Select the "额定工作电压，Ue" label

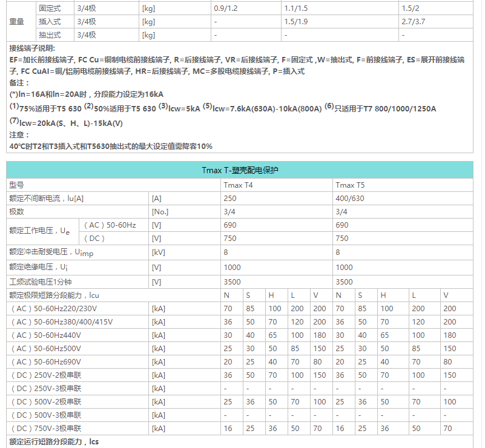click(39, 231)
